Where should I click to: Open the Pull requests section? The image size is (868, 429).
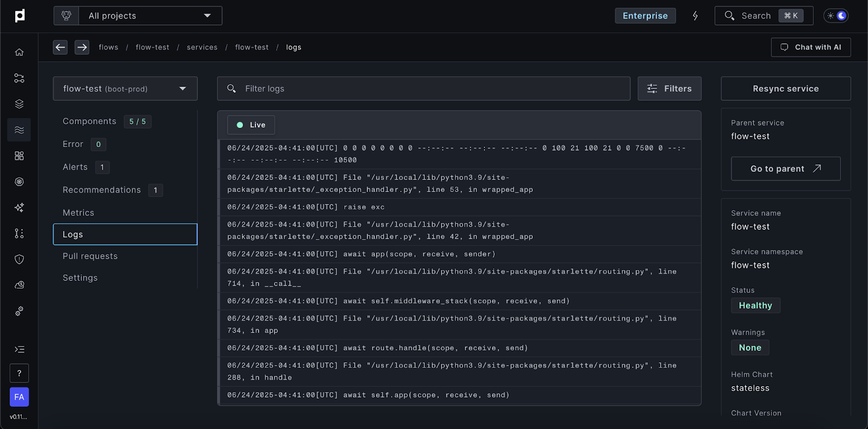click(x=90, y=256)
